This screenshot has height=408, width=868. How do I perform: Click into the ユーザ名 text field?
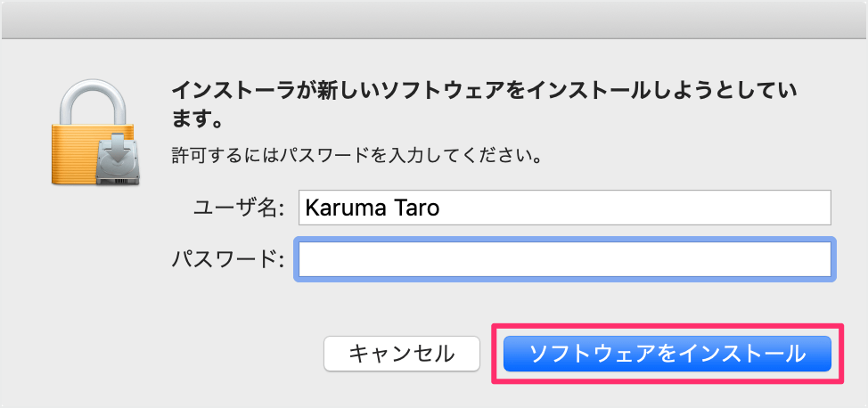click(565, 208)
